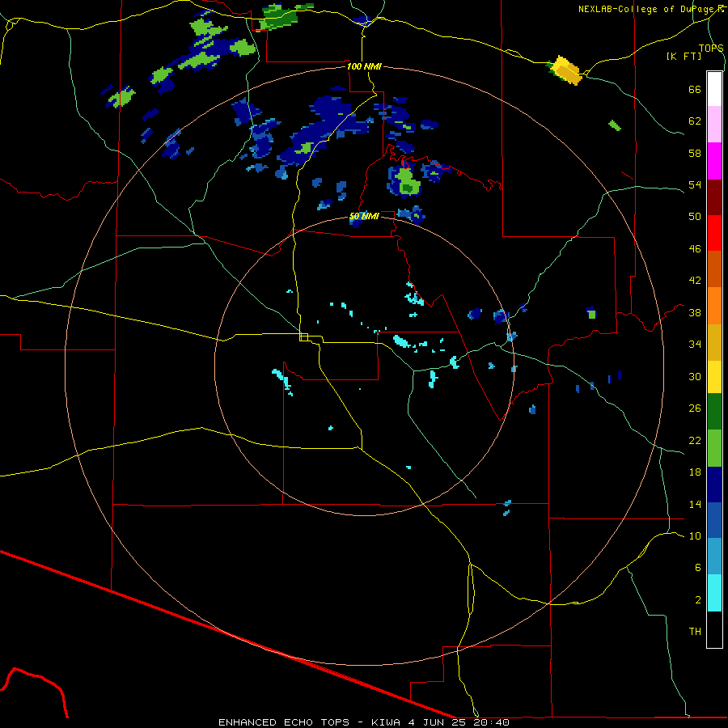This screenshot has width=728, height=728.
Task: Click the 'TH' legend label
Action: click(x=695, y=631)
